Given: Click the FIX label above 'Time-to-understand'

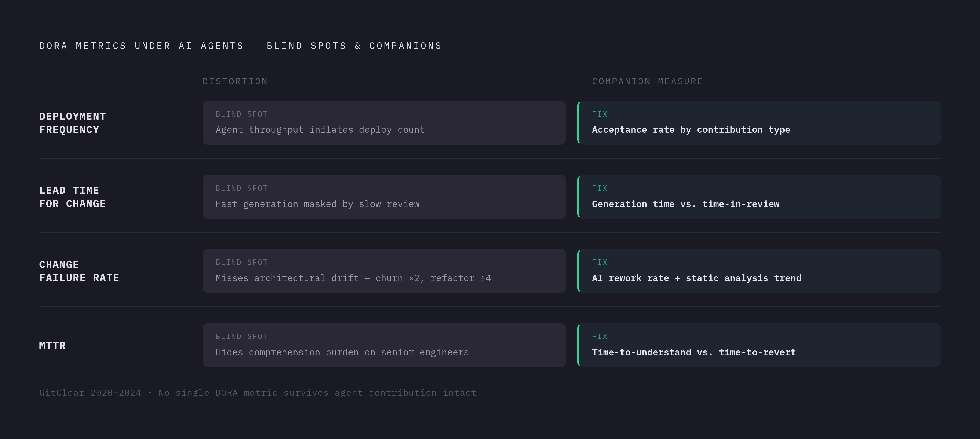Looking at the screenshot, I should 599,337.
